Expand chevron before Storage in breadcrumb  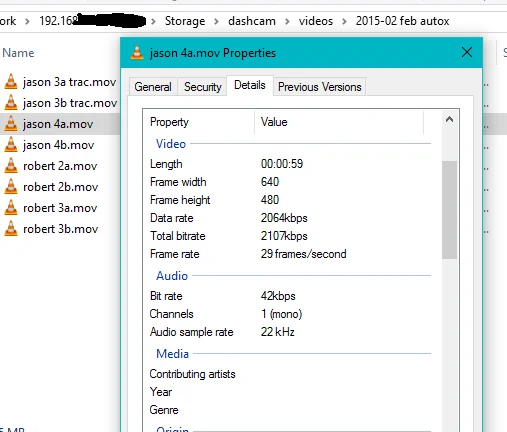(153, 22)
